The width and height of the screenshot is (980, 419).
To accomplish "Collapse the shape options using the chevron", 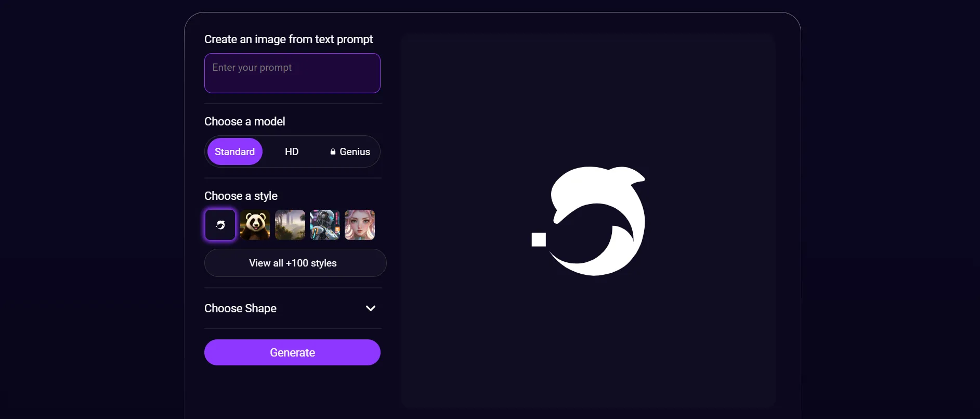I will [x=370, y=308].
